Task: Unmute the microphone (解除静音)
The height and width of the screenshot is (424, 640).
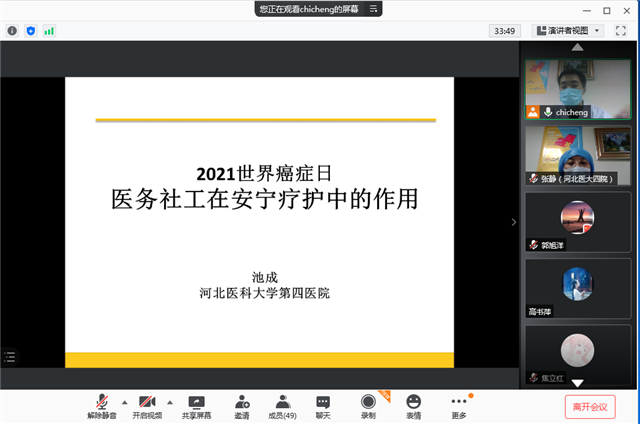Action: 101,404
